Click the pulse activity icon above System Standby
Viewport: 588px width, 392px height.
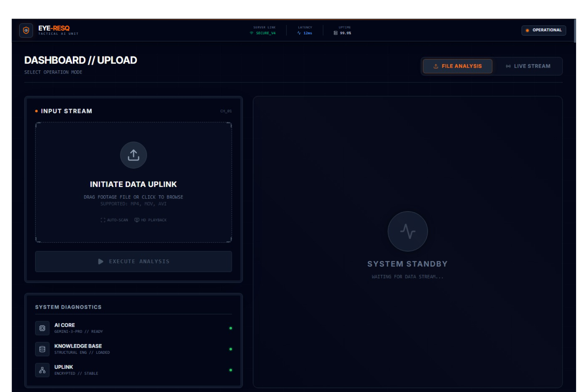408,231
